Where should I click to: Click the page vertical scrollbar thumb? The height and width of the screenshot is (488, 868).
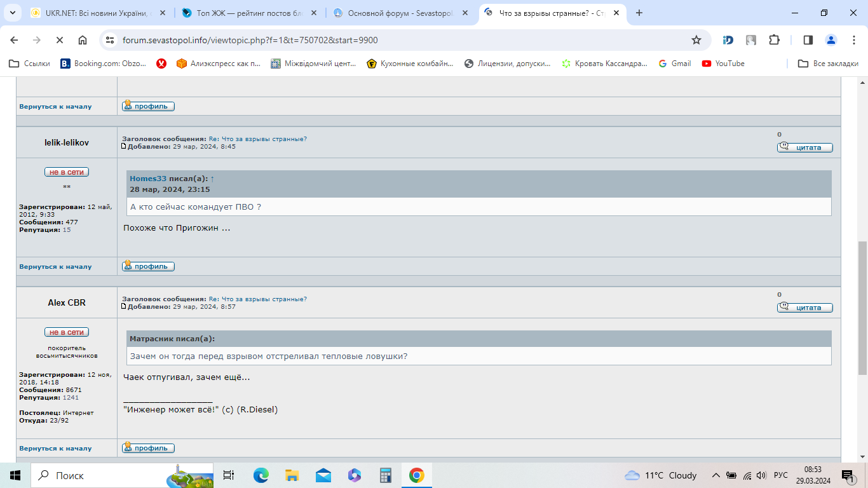coord(862,308)
